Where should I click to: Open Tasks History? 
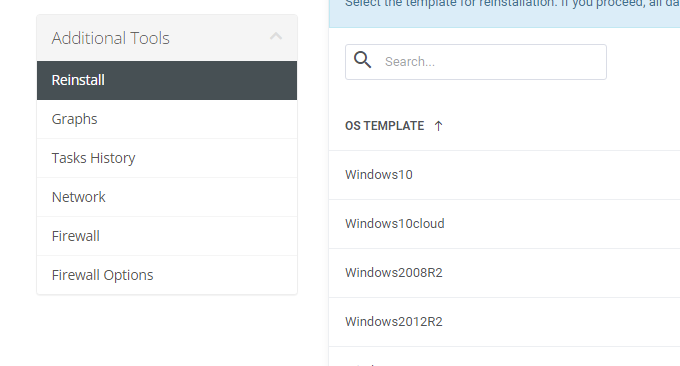click(167, 158)
